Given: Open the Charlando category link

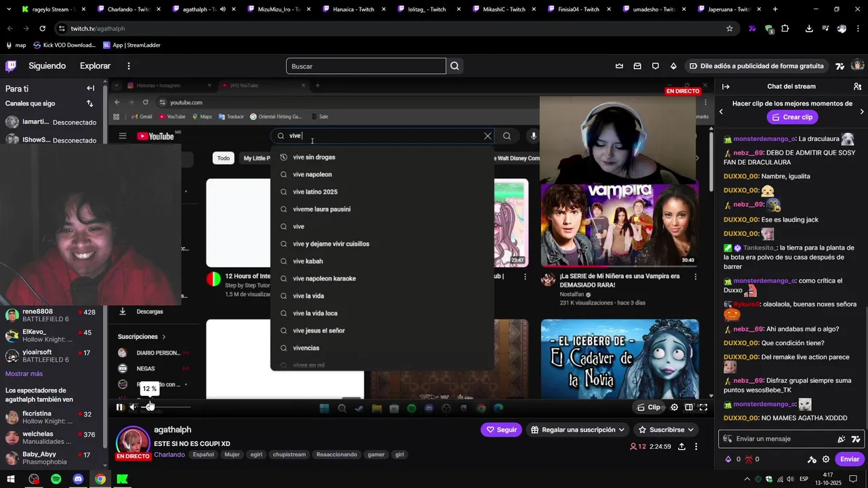Looking at the screenshot, I should (x=170, y=455).
